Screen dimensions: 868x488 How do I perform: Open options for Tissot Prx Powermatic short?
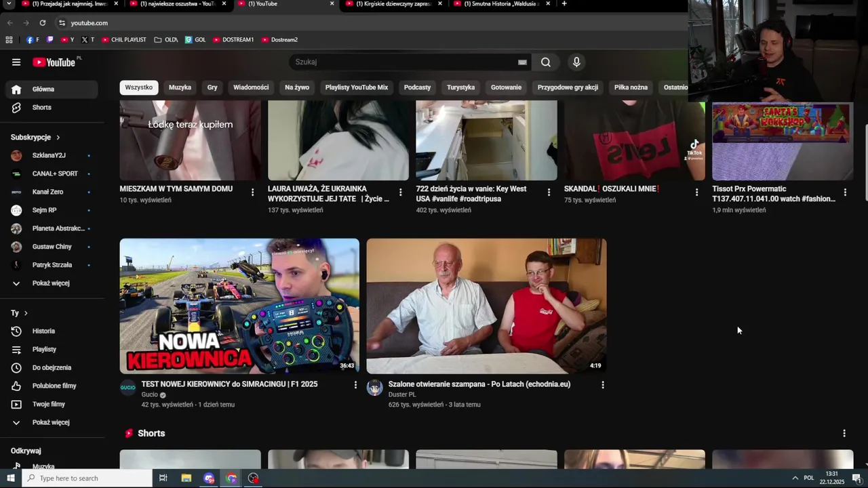tap(845, 192)
